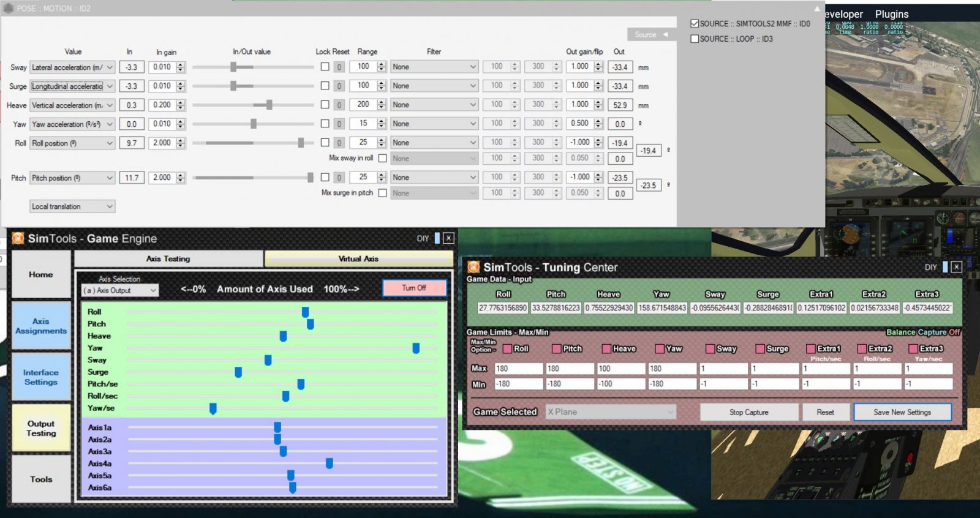Toggle Heave Max/Min option checkbox in Tuning Center
980x518 pixels.
[x=606, y=348]
